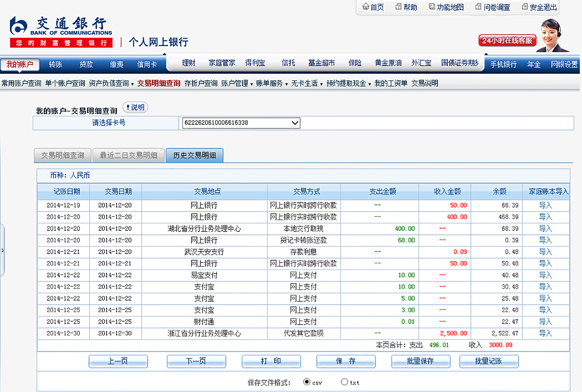The height and width of the screenshot is (392, 582).
Task: Select csv save file format
Action: point(307,382)
